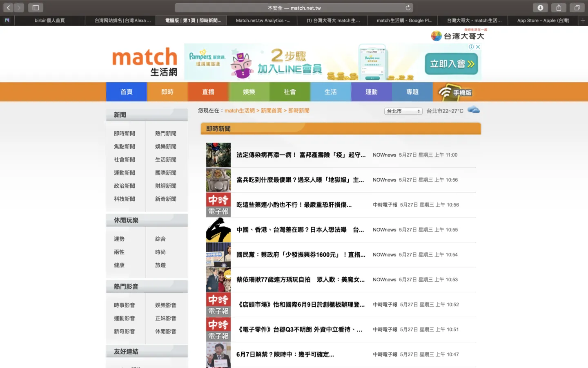Click the Safari back arrow button
The width and height of the screenshot is (588, 368).
[x=9, y=8]
